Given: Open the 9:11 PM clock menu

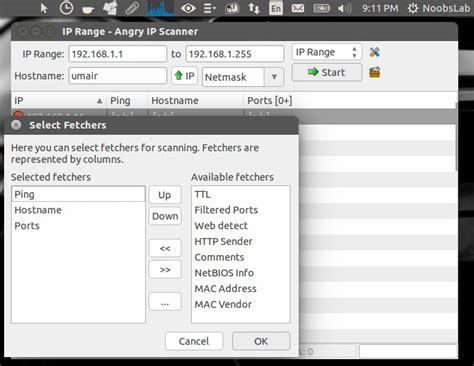Looking at the screenshot, I should pyautogui.click(x=380, y=8).
